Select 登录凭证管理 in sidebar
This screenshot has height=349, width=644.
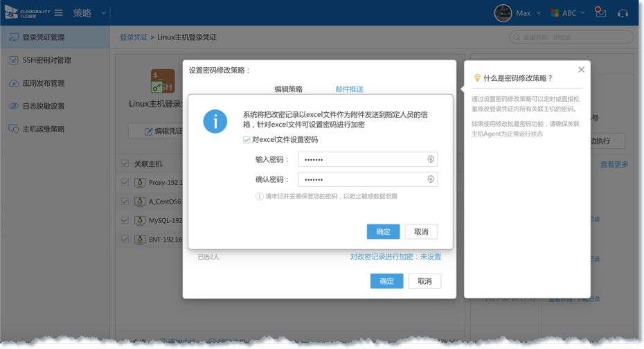point(55,37)
